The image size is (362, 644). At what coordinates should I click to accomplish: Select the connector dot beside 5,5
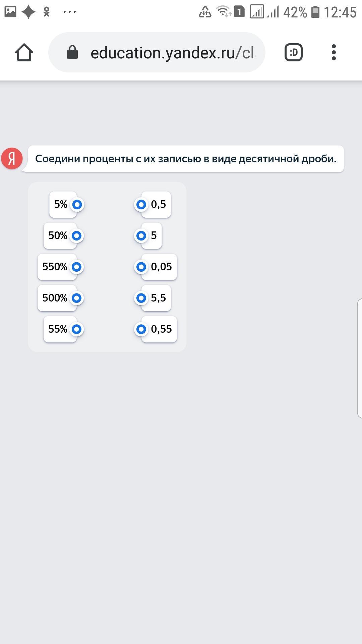(141, 298)
